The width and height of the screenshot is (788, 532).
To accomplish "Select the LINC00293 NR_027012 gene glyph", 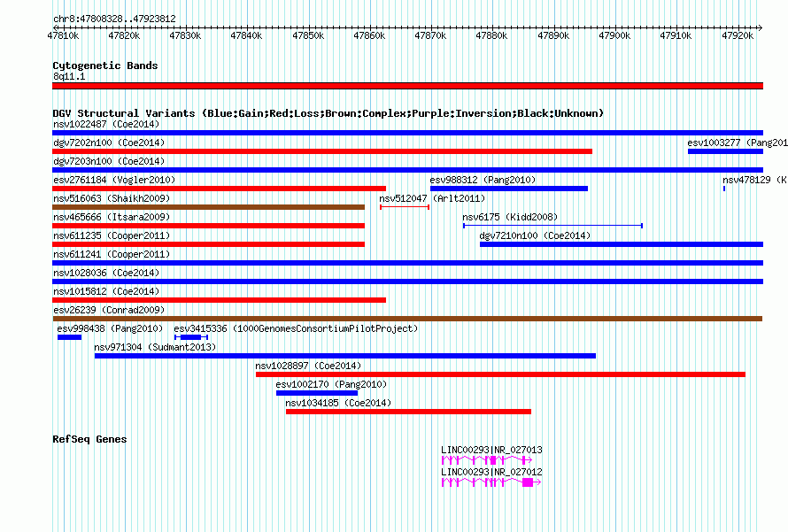I will pyautogui.click(x=491, y=482).
